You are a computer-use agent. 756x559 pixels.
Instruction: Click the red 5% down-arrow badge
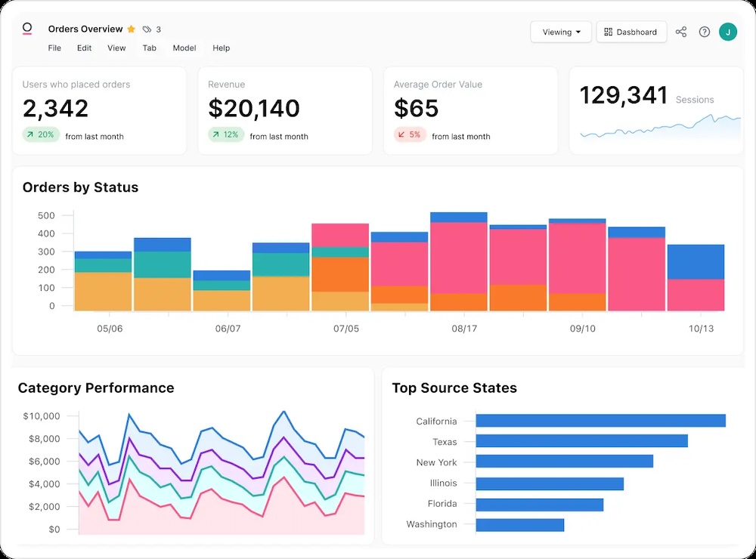click(x=409, y=135)
